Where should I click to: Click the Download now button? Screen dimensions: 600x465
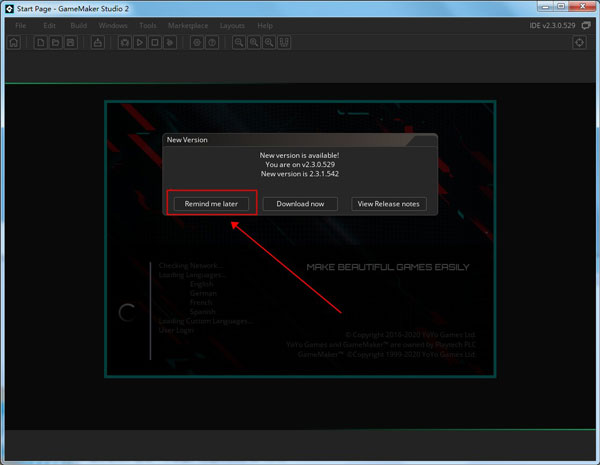300,204
